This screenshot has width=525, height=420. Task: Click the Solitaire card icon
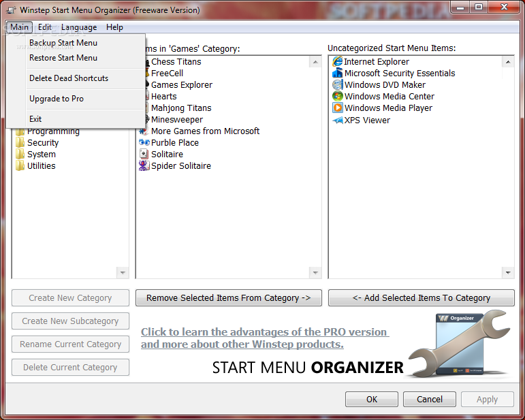pos(144,154)
